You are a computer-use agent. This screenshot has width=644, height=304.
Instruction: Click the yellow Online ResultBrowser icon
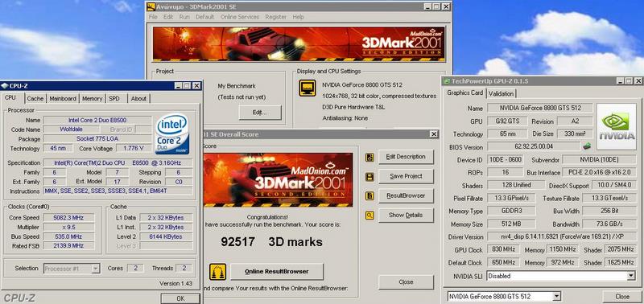tap(217, 272)
